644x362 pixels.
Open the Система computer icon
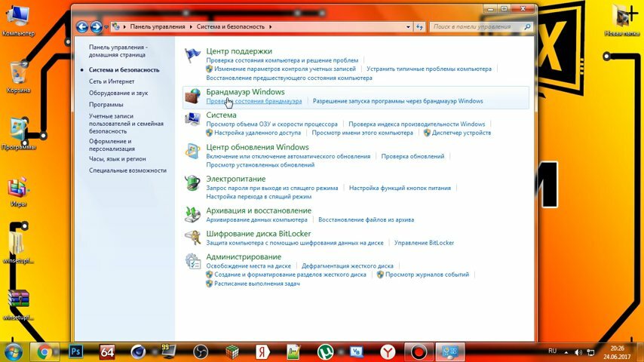pos(192,119)
